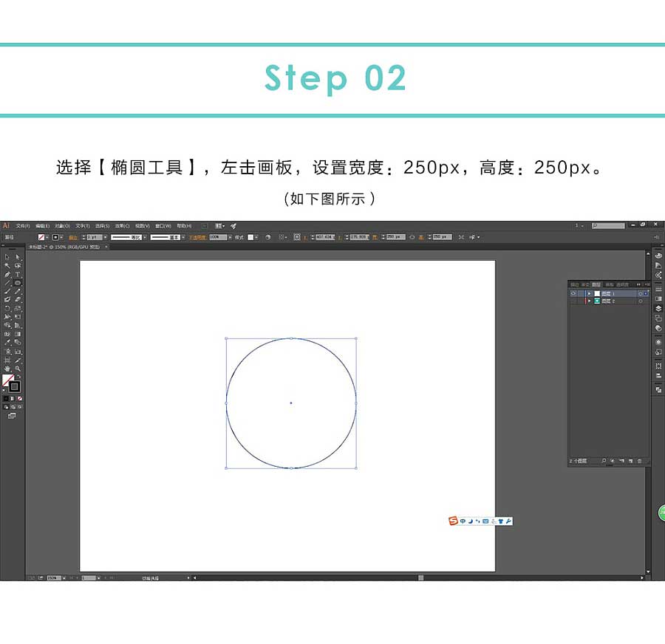The image size is (665, 644).
Task: Click the stroke color box in toolbox
Action: coord(14,386)
